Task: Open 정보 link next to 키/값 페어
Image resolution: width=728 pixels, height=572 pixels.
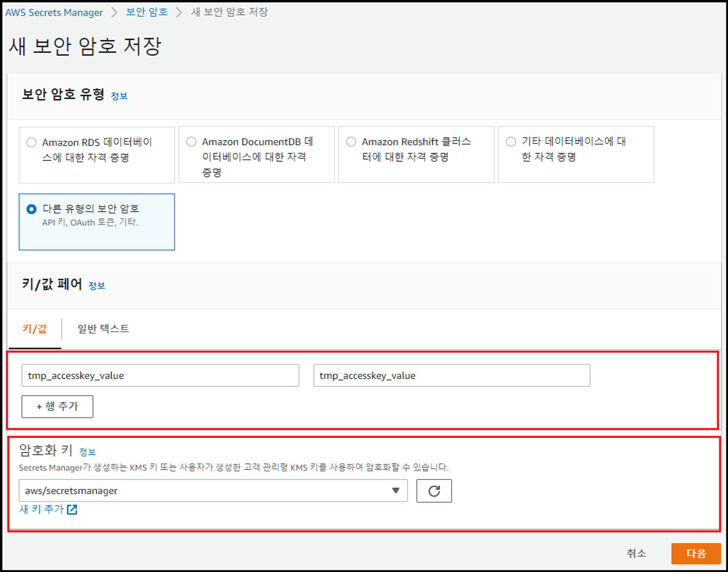Action: point(97,286)
